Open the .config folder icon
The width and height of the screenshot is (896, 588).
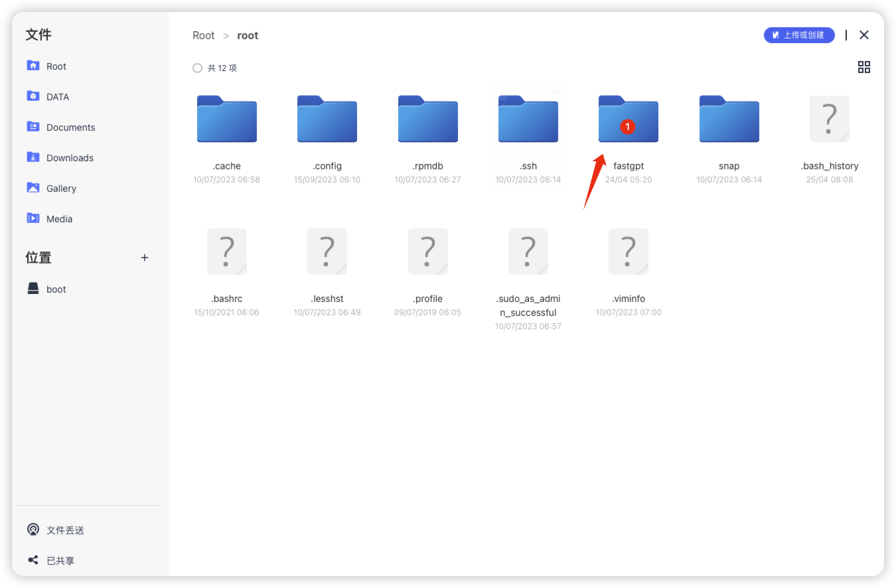(327, 119)
